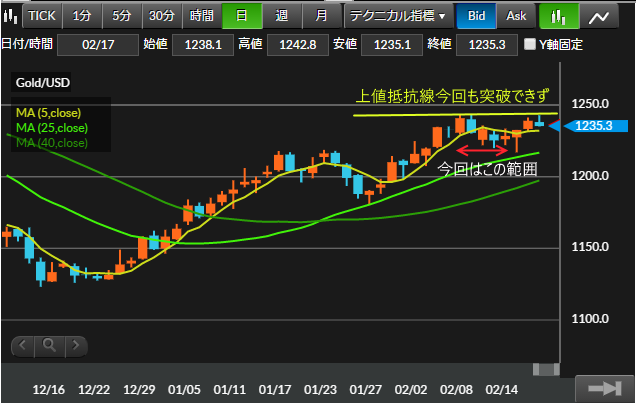Click the 終値 value 1235.3

487,45
